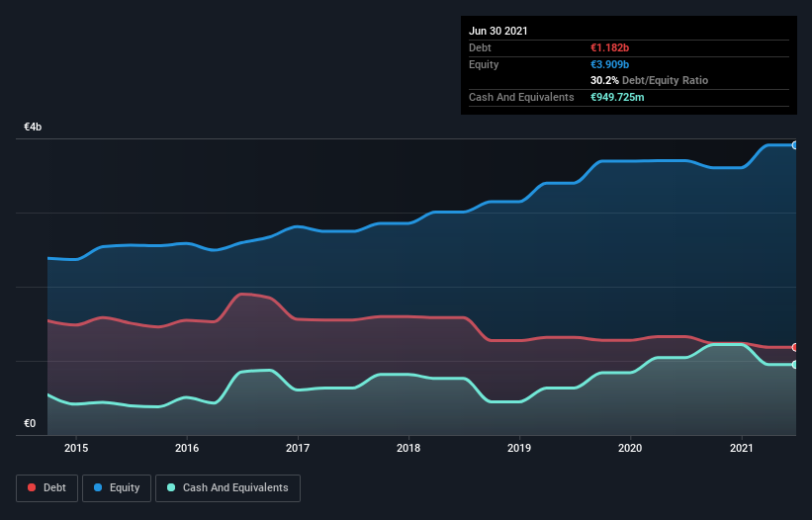
Task: Click the 2020 x-axis label
Action: pyautogui.click(x=630, y=448)
